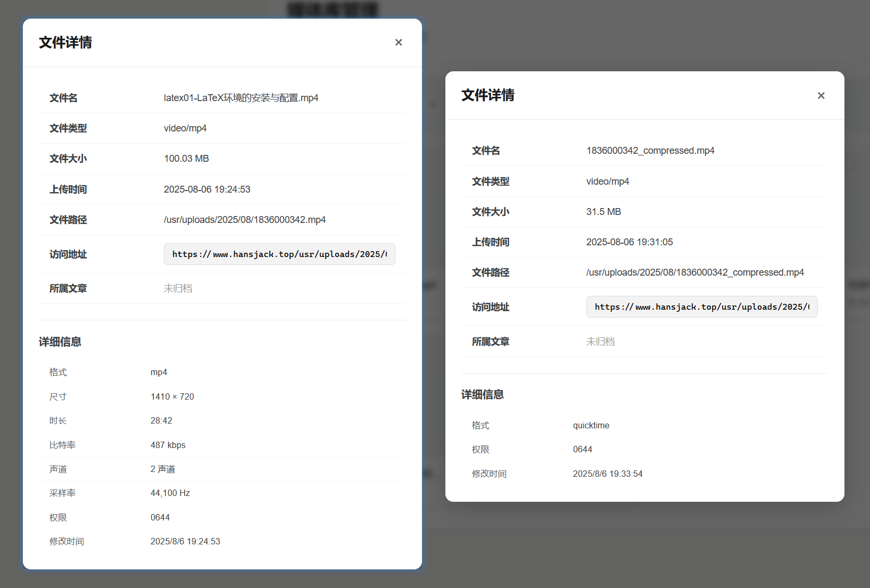Click the quicktime format value

591,425
